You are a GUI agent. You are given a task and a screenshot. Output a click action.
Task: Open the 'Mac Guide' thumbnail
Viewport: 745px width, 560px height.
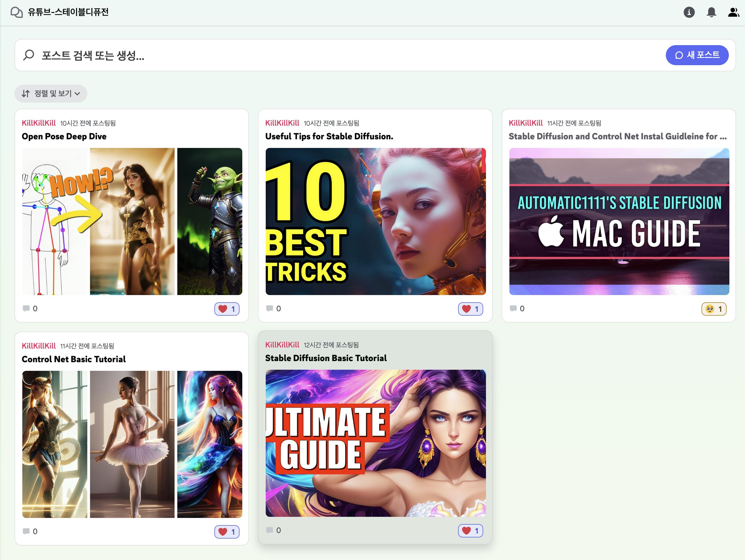pyautogui.click(x=619, y=221)
